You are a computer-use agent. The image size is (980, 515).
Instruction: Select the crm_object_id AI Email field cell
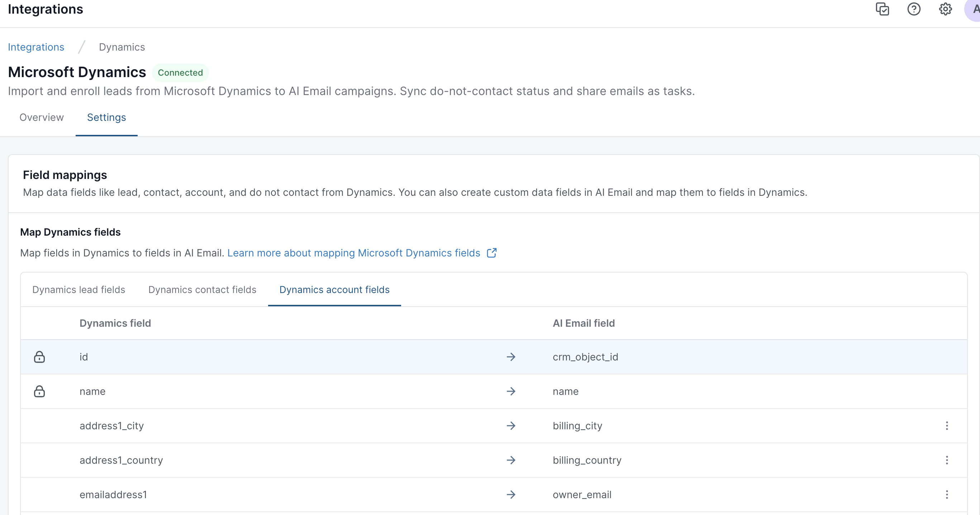(585, 357)
